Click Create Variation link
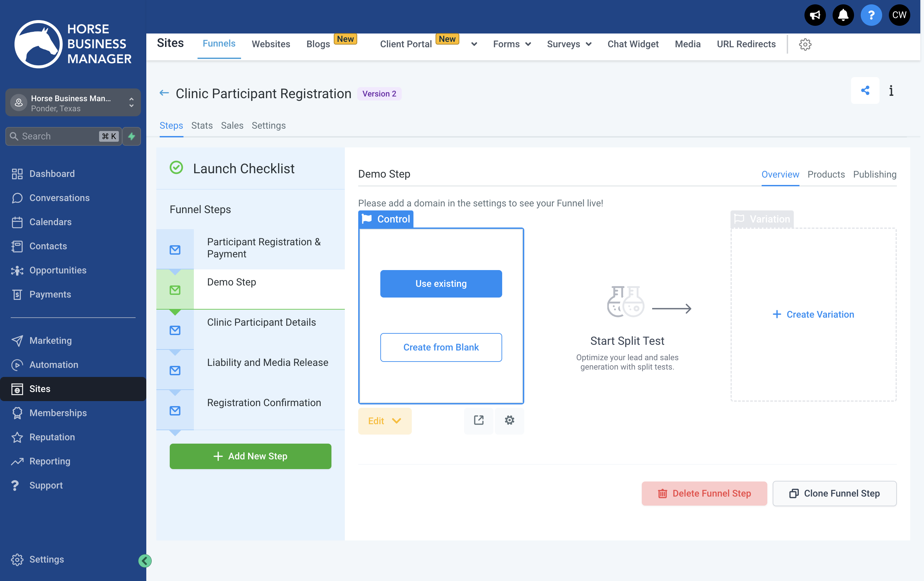924x581 pixels. (813, 314)
